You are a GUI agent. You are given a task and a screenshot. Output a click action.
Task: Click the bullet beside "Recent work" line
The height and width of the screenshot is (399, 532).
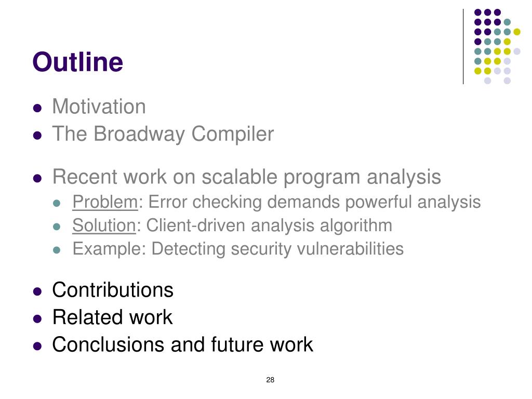(37, 179)
